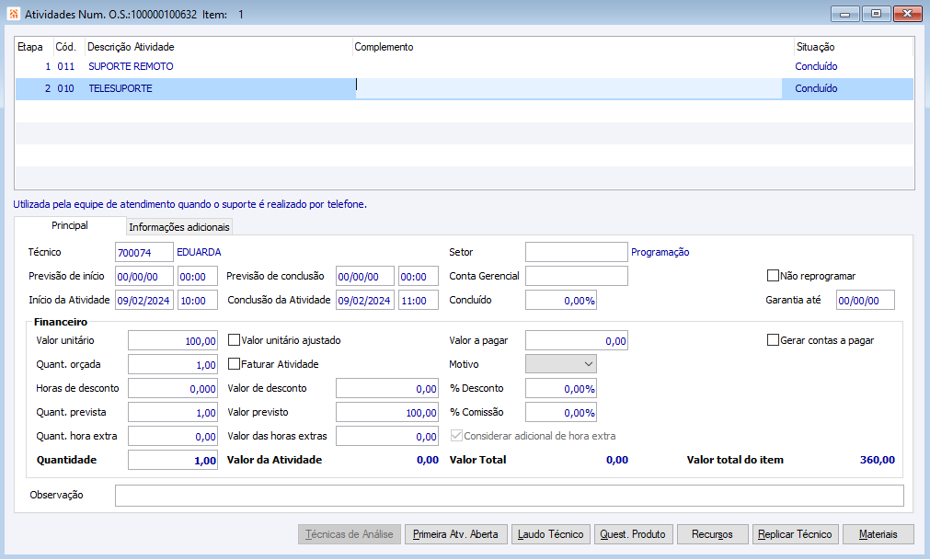
Task: Click the application icon in title bar
Action: (12, 15)
